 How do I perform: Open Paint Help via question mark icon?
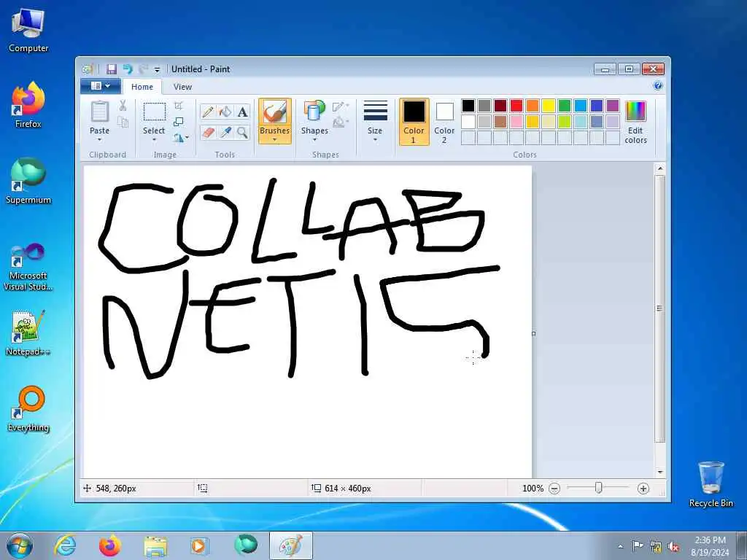[x=658, y=86]
